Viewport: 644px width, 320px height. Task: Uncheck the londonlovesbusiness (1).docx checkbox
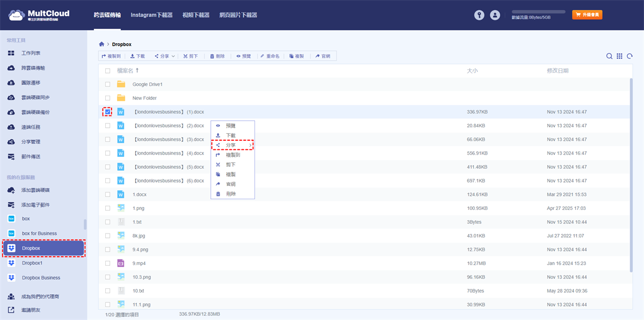click(x=108, y=112)
